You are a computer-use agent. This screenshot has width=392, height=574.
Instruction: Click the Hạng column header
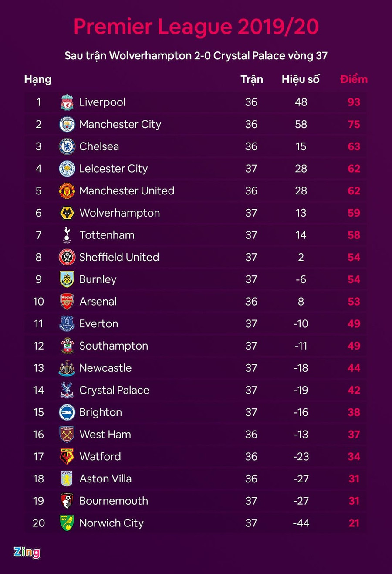(x=38, y=79)
